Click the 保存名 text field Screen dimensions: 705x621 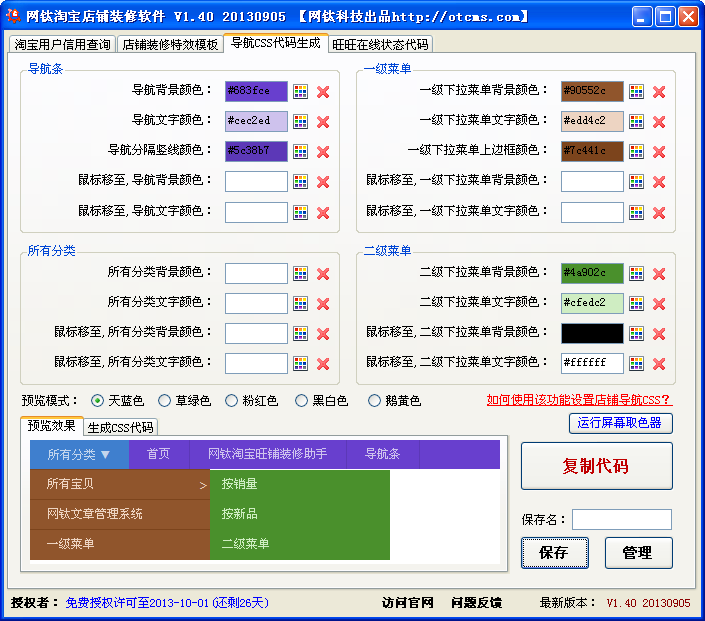click(x=621, y=519)
